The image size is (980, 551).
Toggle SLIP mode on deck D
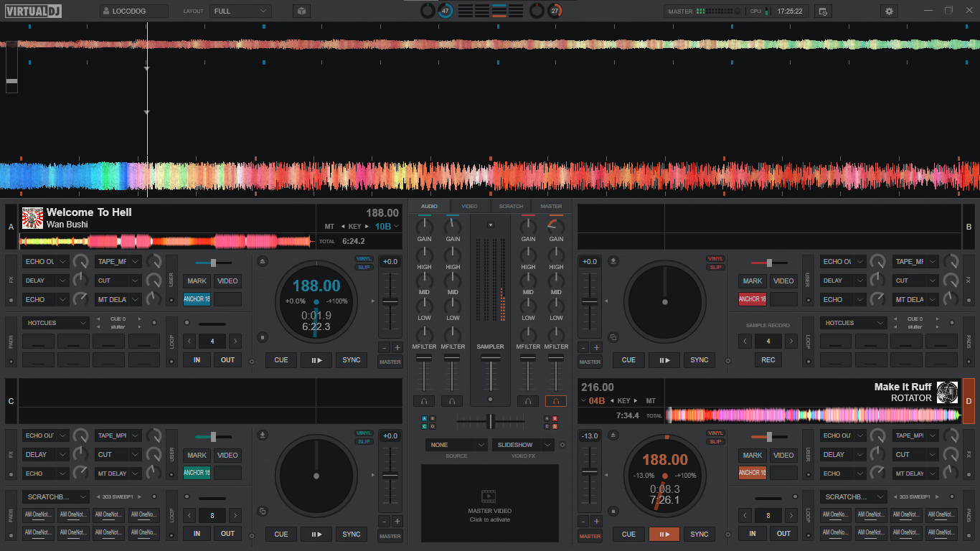tap(715, 442)
